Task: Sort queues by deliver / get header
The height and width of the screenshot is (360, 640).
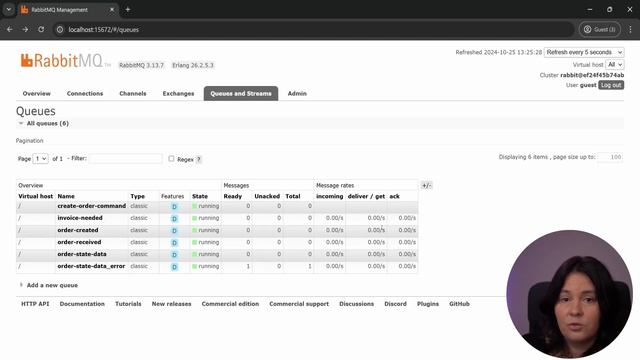Action: (x=366, y=196)
